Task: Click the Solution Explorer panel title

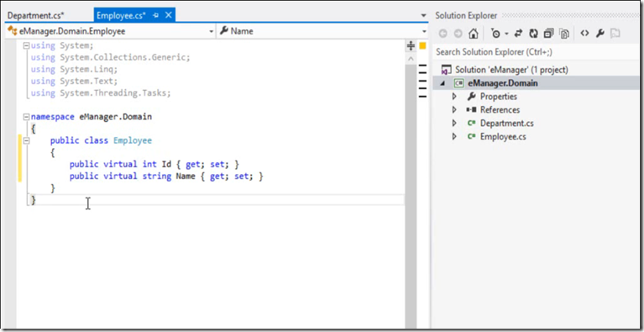Action: click(466, 16)
